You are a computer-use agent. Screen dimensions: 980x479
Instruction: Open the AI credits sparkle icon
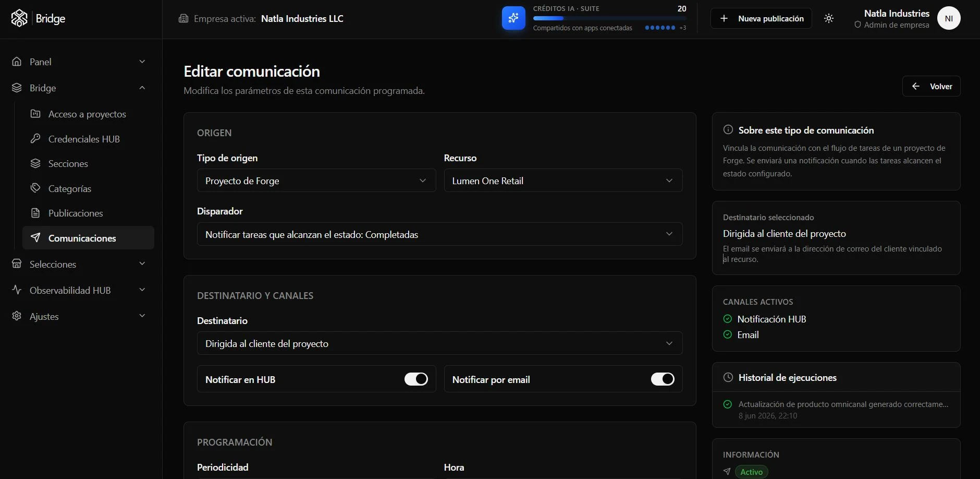513,18
